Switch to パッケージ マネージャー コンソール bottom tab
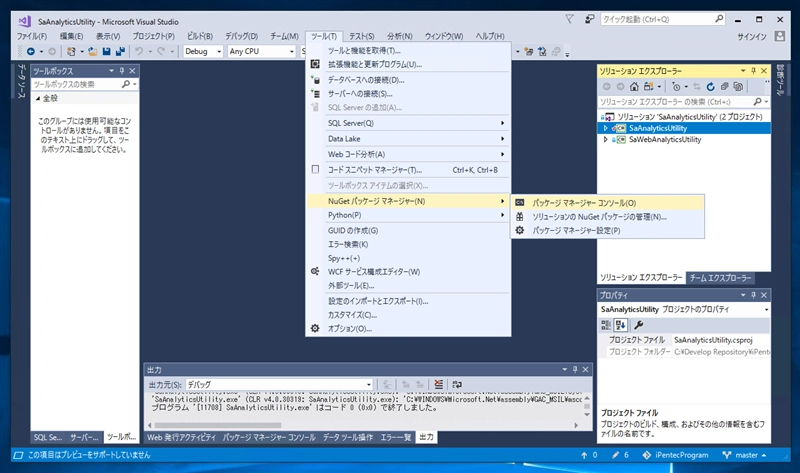The height and width of the screenshot is (473, 800). (269, 437)
